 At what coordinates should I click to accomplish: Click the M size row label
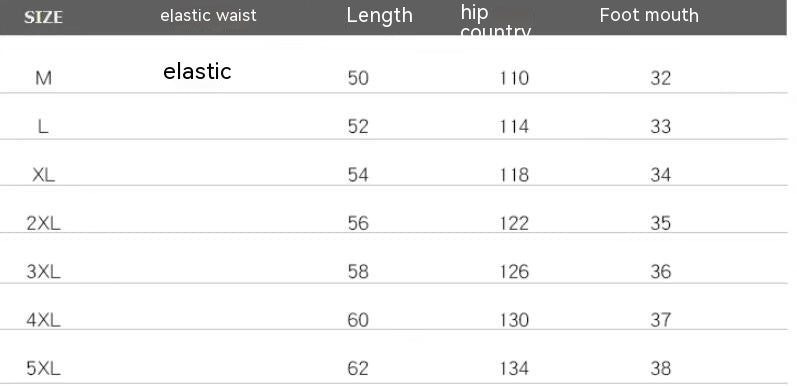tap(43, 78)
